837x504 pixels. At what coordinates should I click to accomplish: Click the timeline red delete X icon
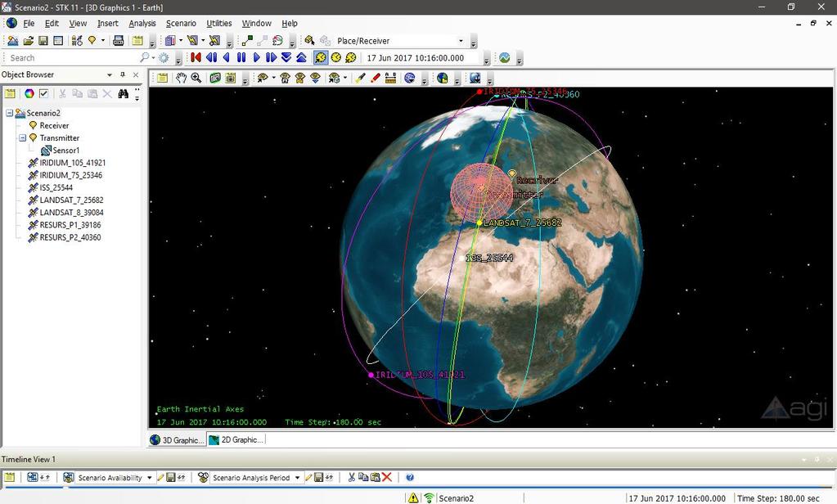388,477
